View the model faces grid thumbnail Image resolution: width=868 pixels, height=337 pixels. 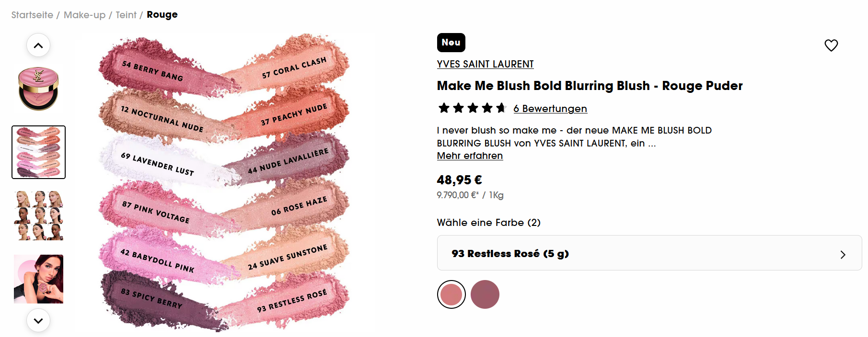coord(38,215)
